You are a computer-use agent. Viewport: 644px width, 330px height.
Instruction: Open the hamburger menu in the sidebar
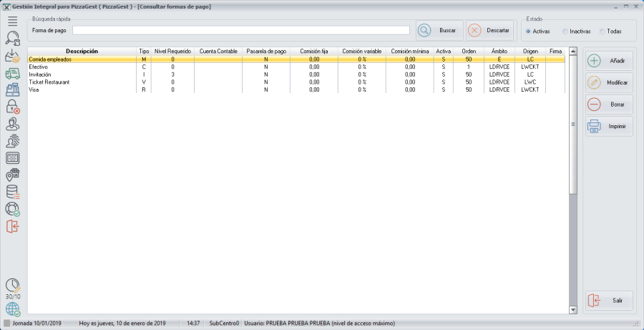12,21
